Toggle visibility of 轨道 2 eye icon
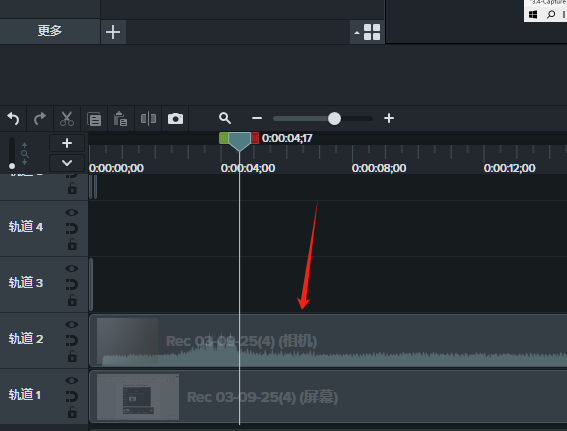The image size is (567, 431). [72, 324]
